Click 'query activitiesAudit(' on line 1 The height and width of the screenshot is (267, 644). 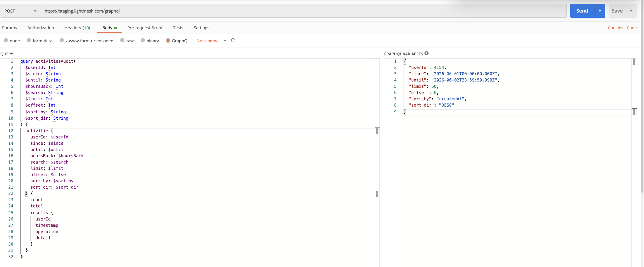pyautogui.click(x=48, y=61)
